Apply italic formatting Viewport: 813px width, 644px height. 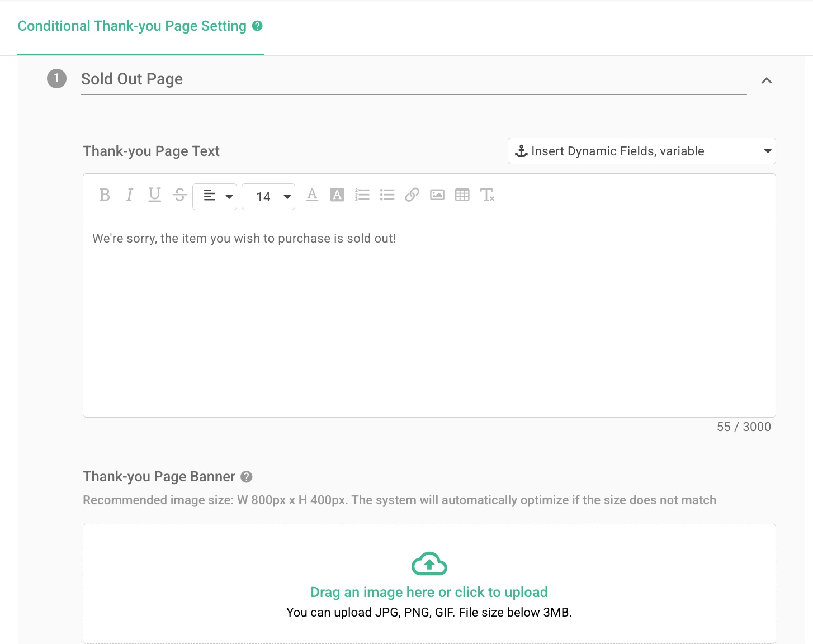(x=129, y=196)
